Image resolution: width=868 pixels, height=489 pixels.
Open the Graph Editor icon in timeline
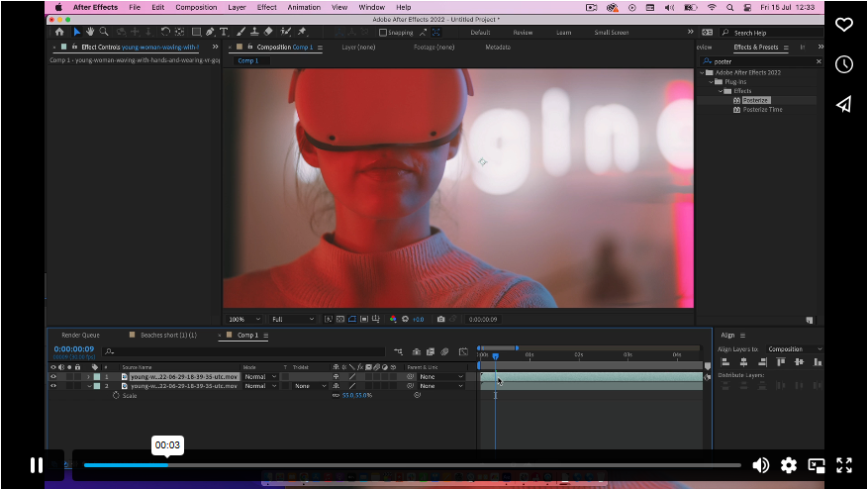click(463, 351)
